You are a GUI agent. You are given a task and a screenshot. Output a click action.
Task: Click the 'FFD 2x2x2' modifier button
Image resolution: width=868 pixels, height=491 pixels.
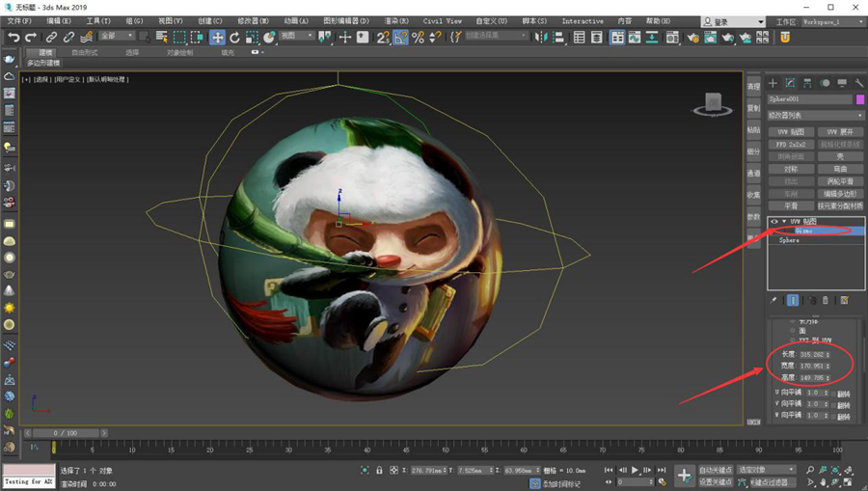[791, 144]
